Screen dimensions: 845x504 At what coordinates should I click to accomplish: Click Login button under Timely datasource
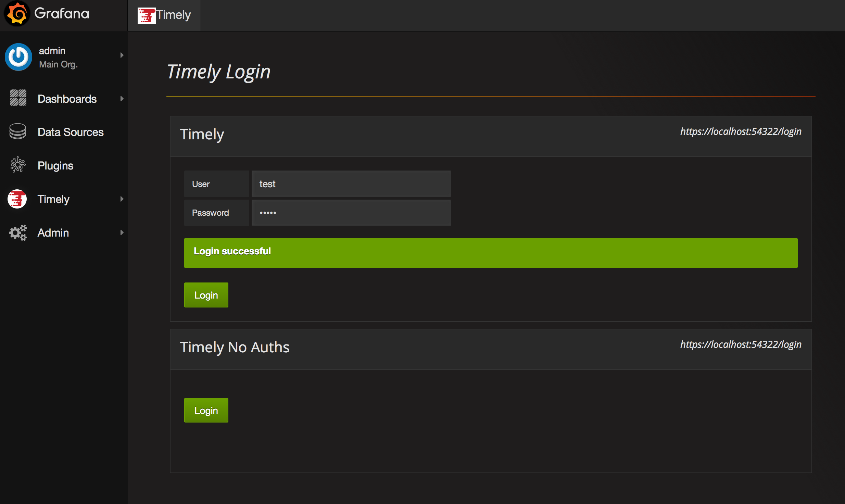click(x=206, y=295)
